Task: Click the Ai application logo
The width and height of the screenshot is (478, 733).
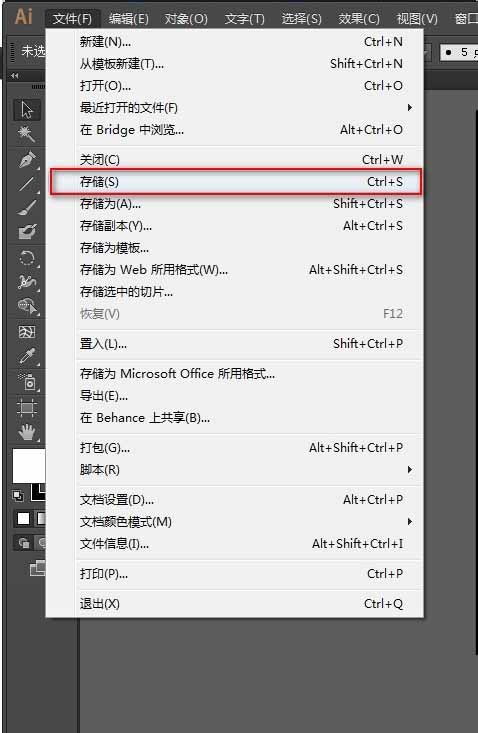Action: (23, 16)
